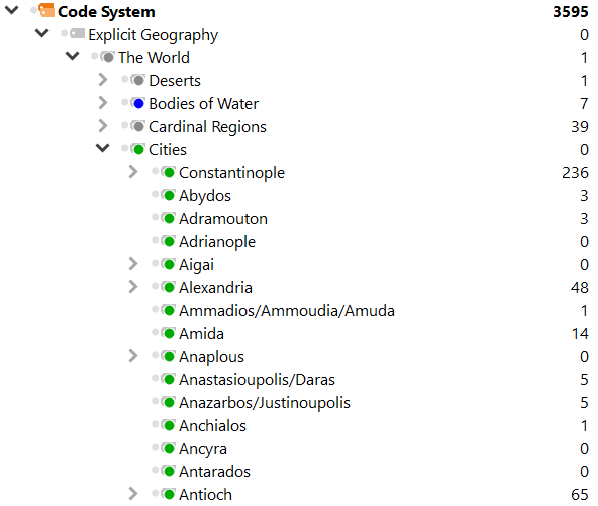This screenshot has height=506, width=598.
Task: Click the green Alexandria code icon
Action: (x=168, y=287)
